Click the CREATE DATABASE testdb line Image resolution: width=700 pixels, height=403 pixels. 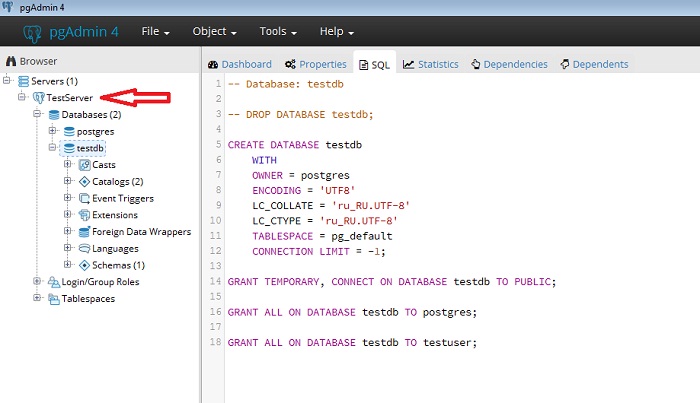pyautogui.click(x=295, y=145)
